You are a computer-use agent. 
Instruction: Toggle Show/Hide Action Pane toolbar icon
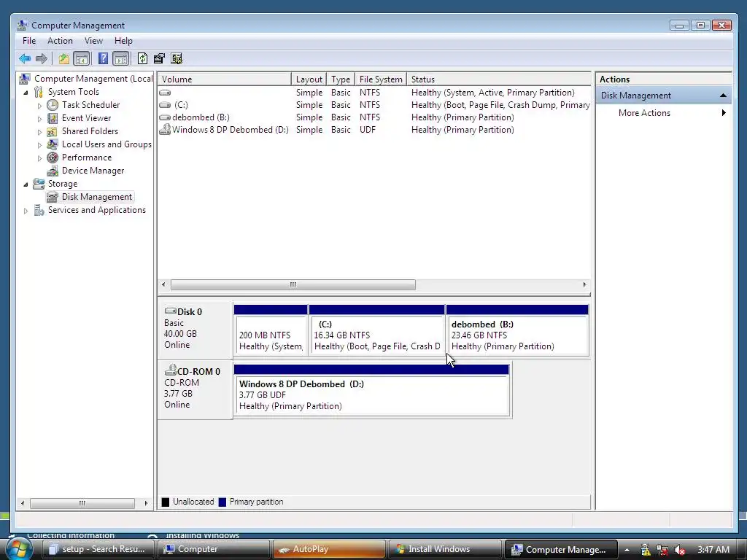pos(121,58)
